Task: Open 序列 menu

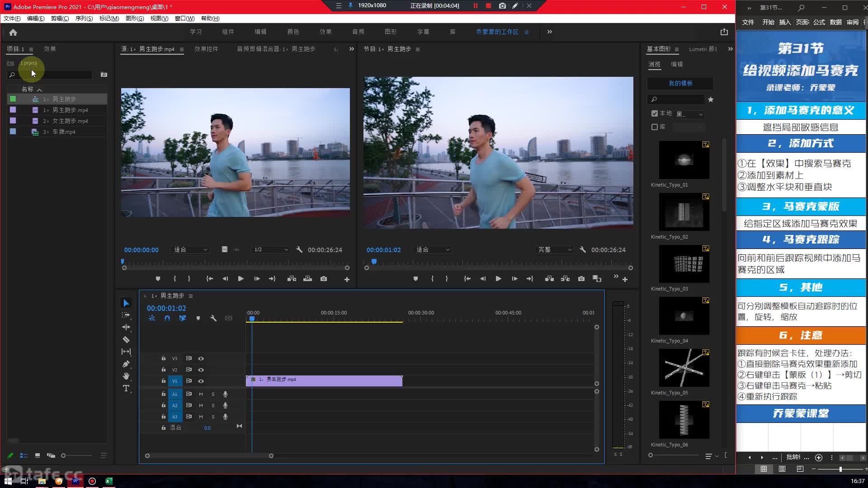Action: (x=84, y=19)
